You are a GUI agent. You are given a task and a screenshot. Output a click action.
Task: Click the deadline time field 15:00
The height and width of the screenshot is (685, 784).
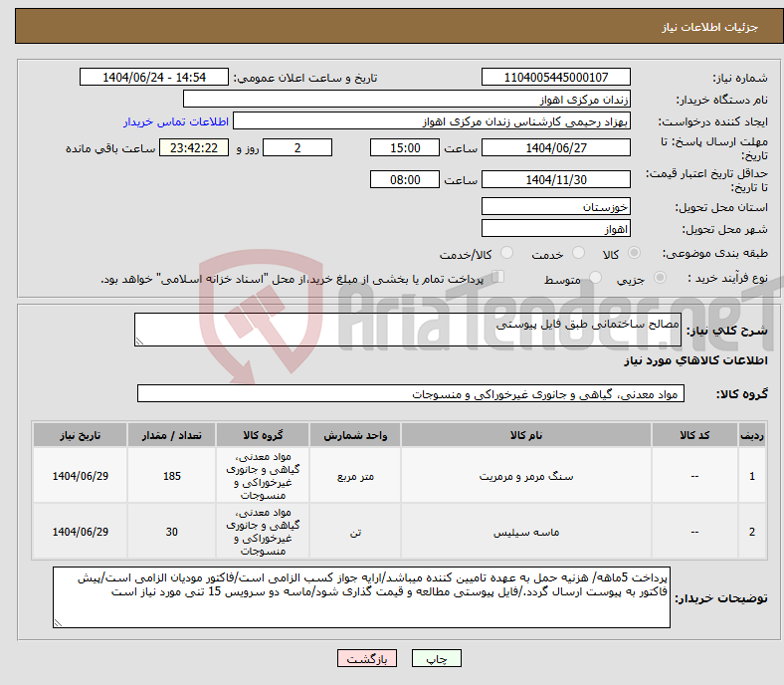pos(405,147)
